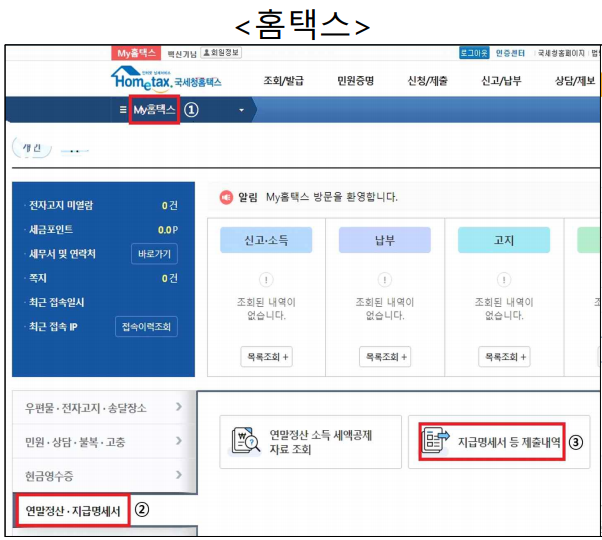Click the 국세청홈택스 logo text

(198, 82)
